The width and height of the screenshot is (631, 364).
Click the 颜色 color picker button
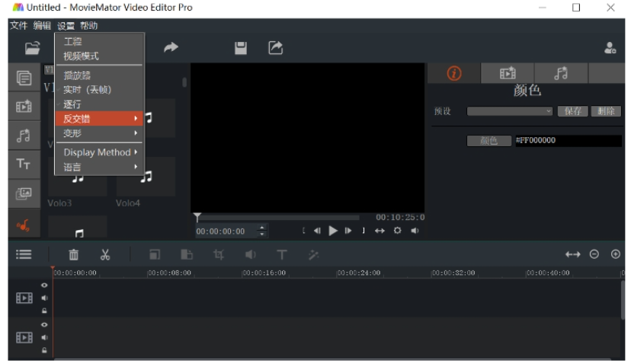pos(489,141)
